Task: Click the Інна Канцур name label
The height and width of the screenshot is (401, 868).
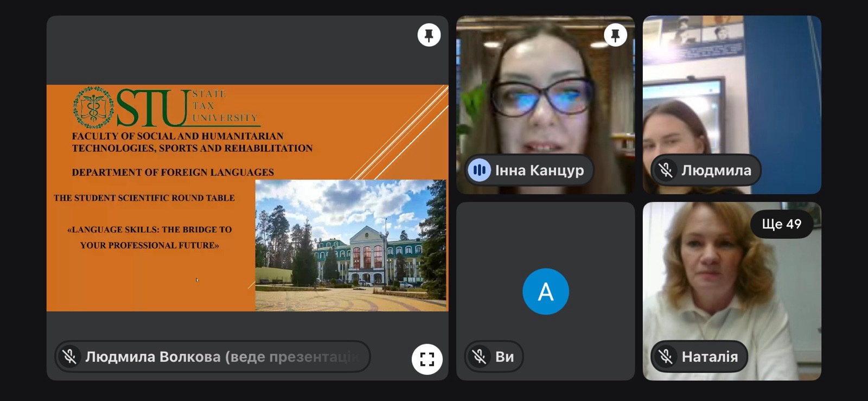Action: pyautogui.click(x=539, y=170)
